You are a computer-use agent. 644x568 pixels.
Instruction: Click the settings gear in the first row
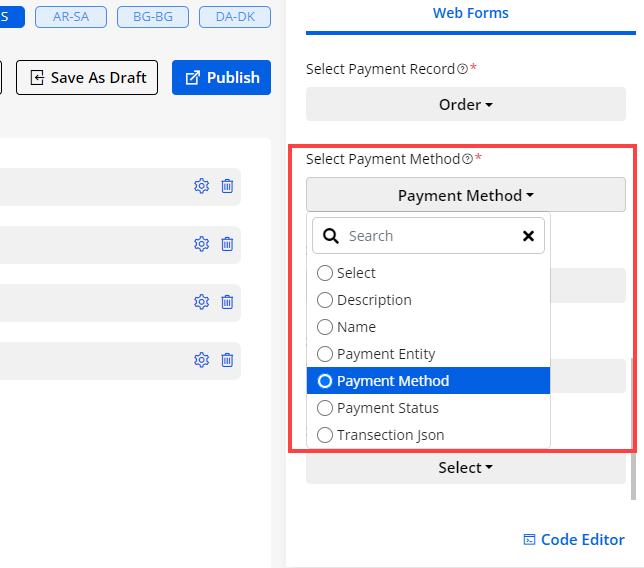click(x=201, y=186)
